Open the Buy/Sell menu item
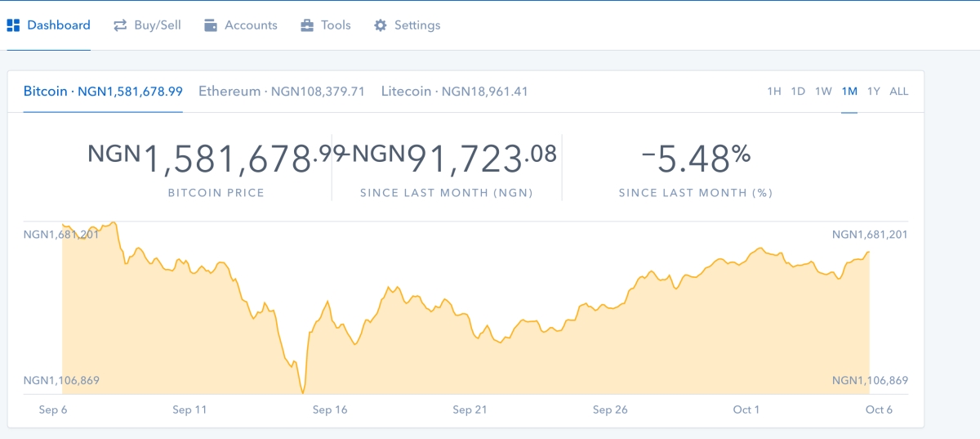 tap(147, 25)
